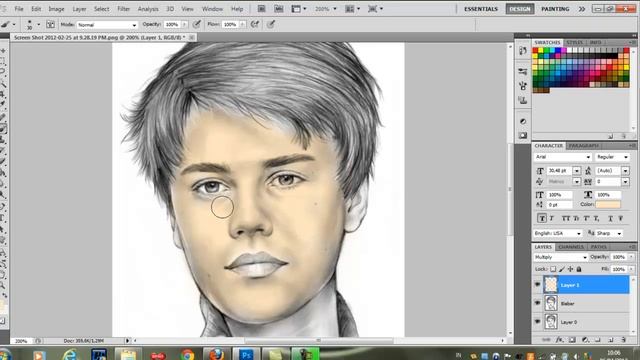Toggle Strikethrough in Character panel
The image size is (640, 360).
tap(620, 218)
